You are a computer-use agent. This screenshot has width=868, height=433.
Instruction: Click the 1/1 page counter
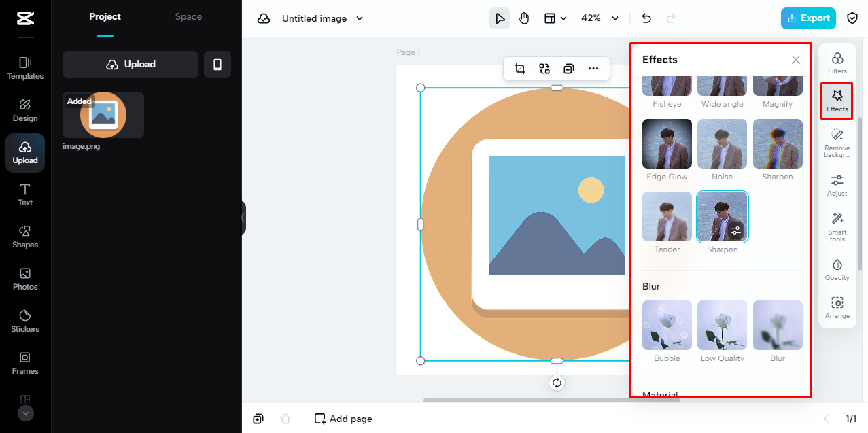852,419
